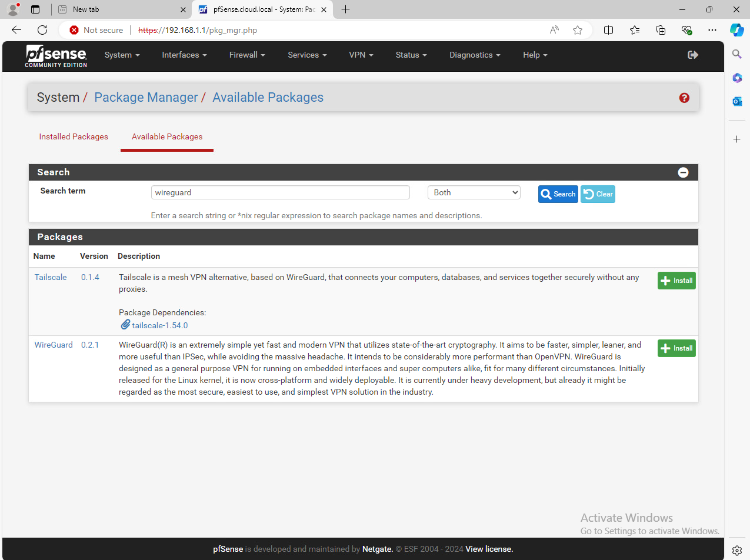
Task: Open the tailscale-1.54.0 dependency link
Action: coord(160,325)
